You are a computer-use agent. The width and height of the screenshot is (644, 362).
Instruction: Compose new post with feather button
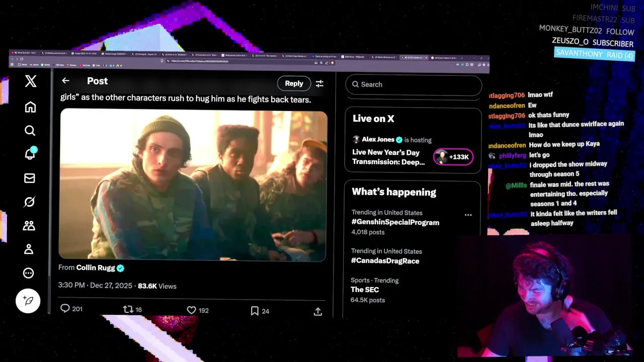coord(28,301)
